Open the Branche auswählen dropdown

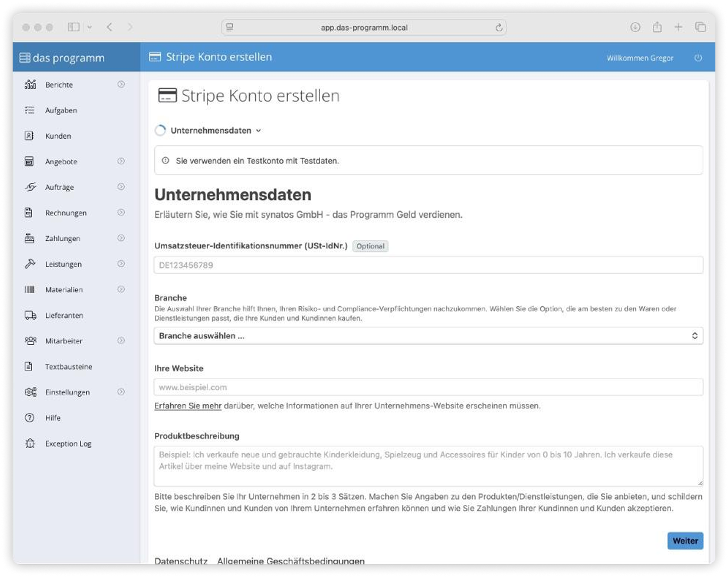[x=428, y=336]
